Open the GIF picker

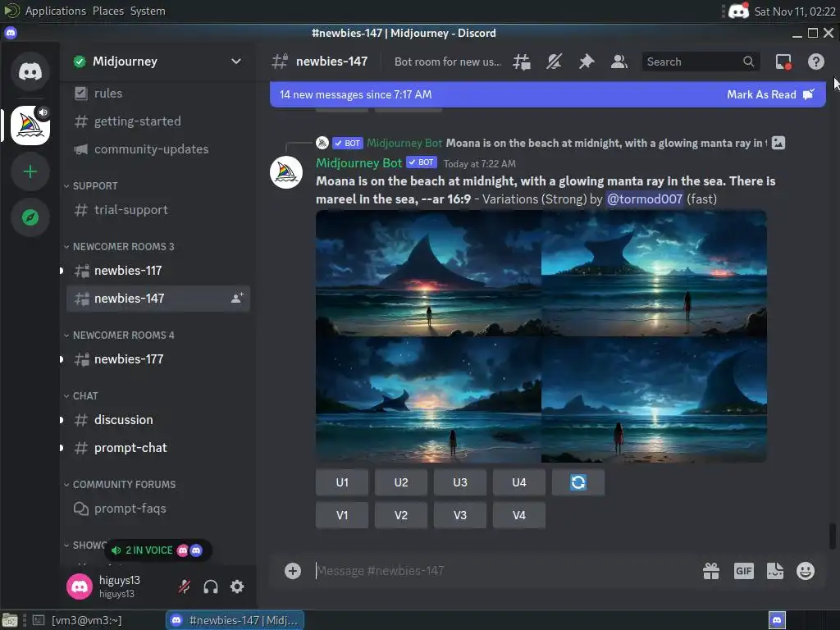(x=743, y=571)
